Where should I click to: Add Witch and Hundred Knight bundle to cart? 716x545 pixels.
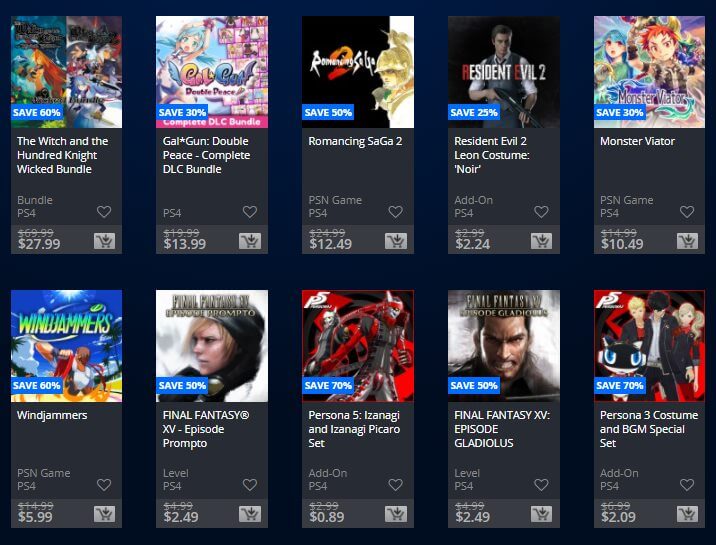click(x=104, y=241)
